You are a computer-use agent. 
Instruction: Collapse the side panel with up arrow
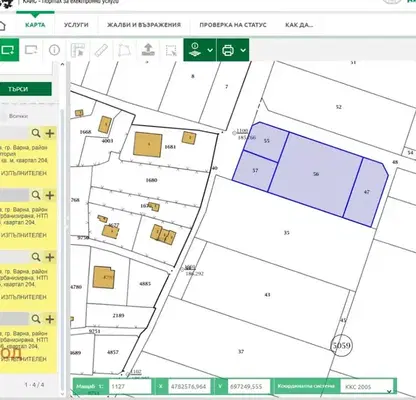(62, 65)
